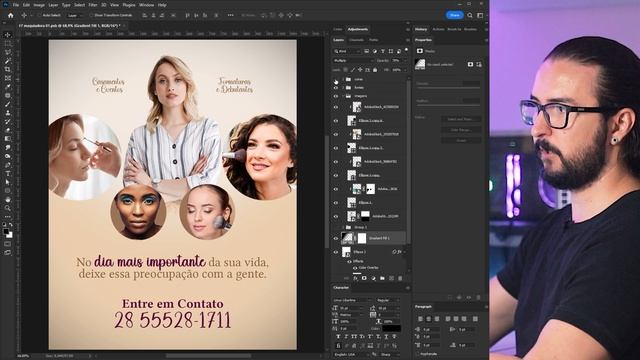Open the font family dropdown in Character panel
640x360 pixels.
[353, 300]
